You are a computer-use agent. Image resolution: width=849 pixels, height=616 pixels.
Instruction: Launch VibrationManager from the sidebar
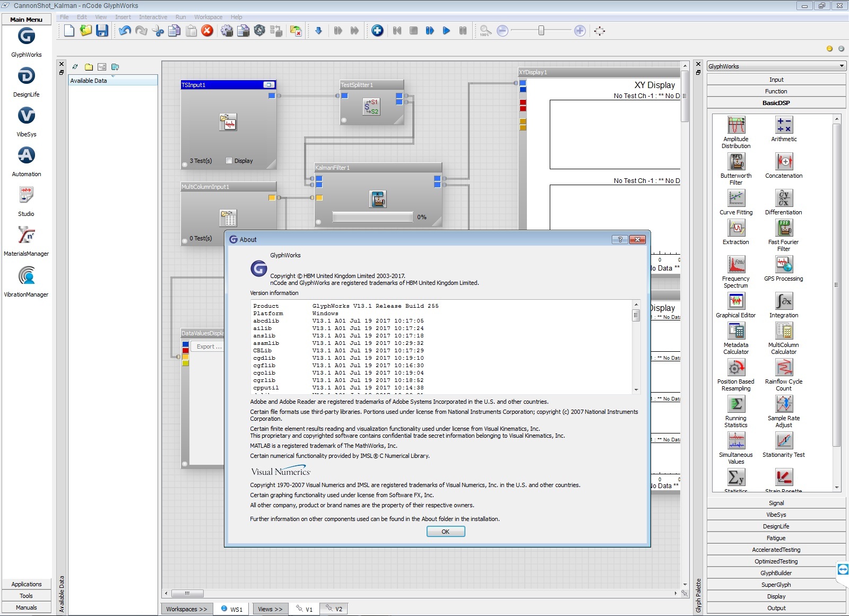[27, 275]
